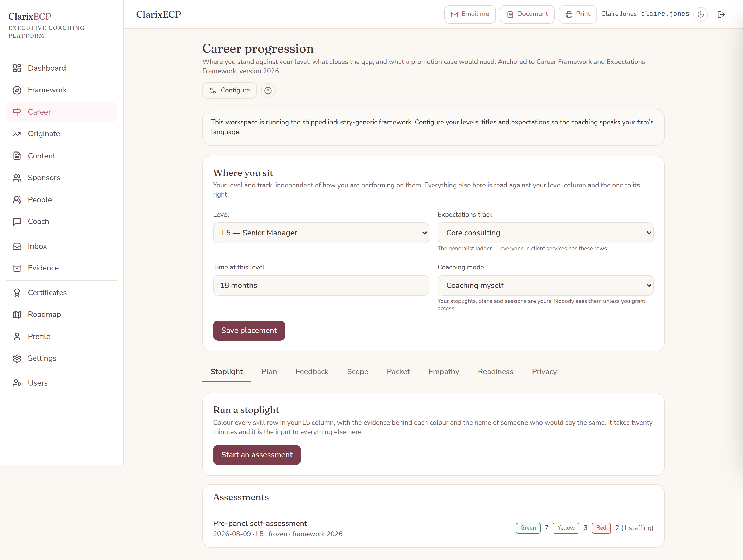The width and height of the screenshot is (743, 560).
Task: Open the Privacy tab
Action: (544, 372)
